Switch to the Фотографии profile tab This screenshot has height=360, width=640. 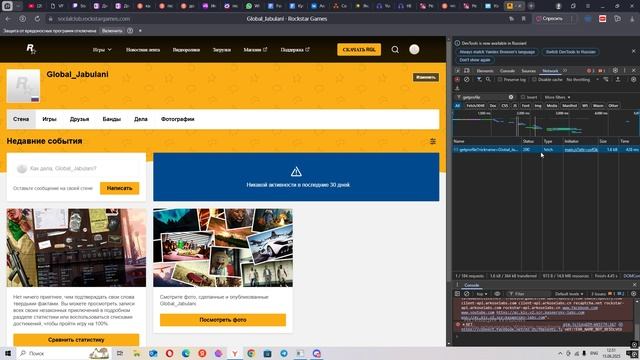tap(178, 119)
